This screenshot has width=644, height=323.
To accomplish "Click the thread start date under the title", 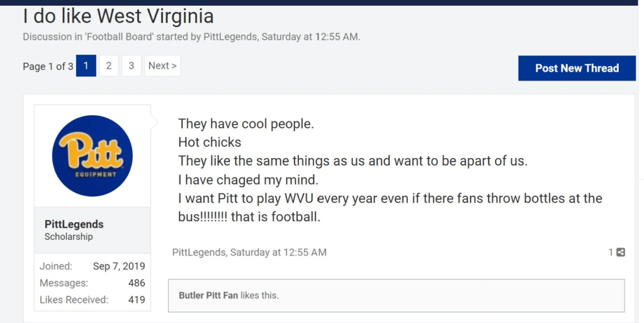I will (310, 37).
